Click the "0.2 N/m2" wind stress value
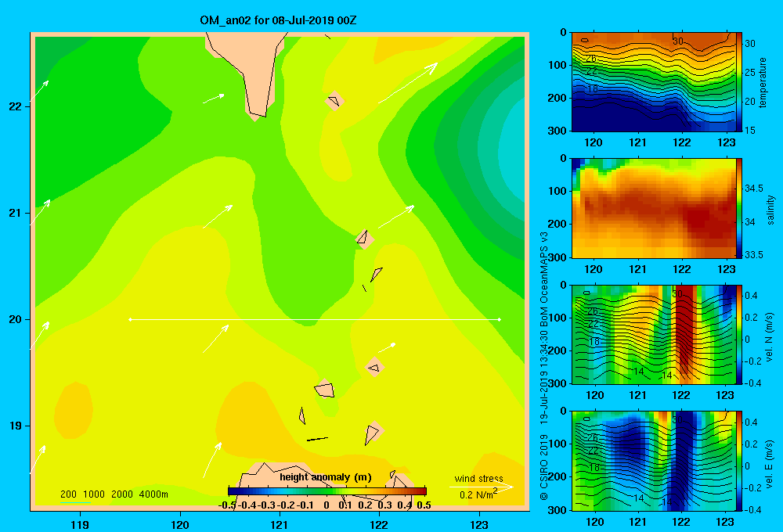783x532 pixels. click(x=478, y=494)
